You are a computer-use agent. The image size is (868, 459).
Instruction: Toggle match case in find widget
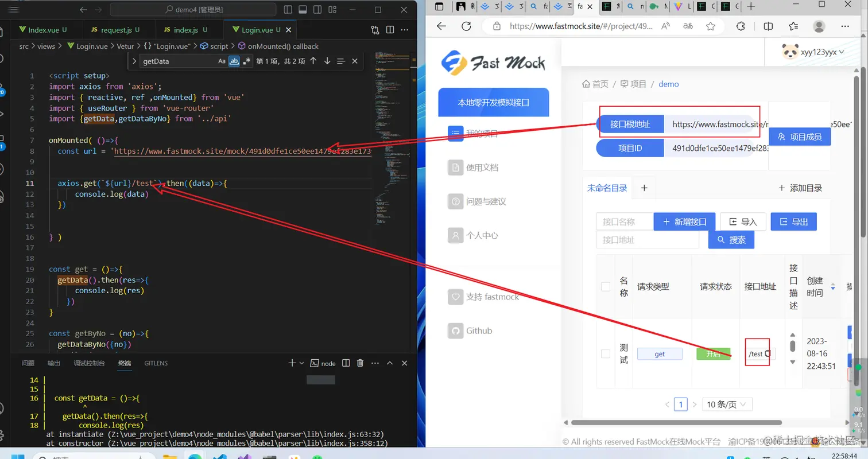(x=222, y=61)
